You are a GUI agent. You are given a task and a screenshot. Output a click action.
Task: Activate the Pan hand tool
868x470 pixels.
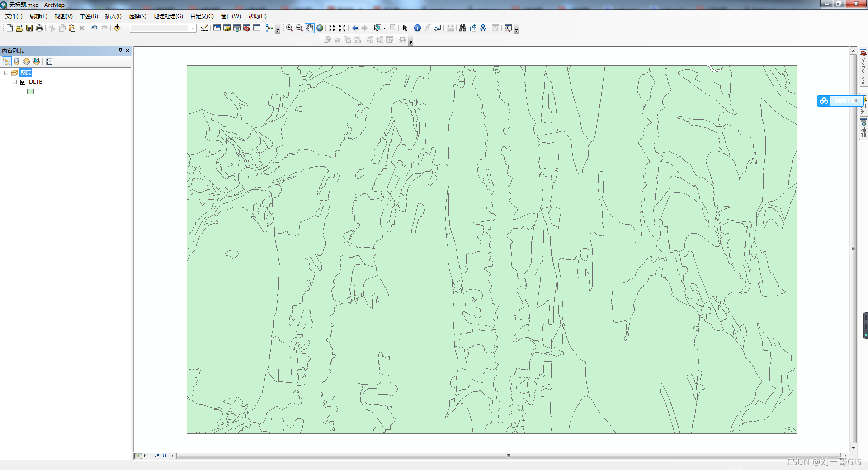click(310, 28)
